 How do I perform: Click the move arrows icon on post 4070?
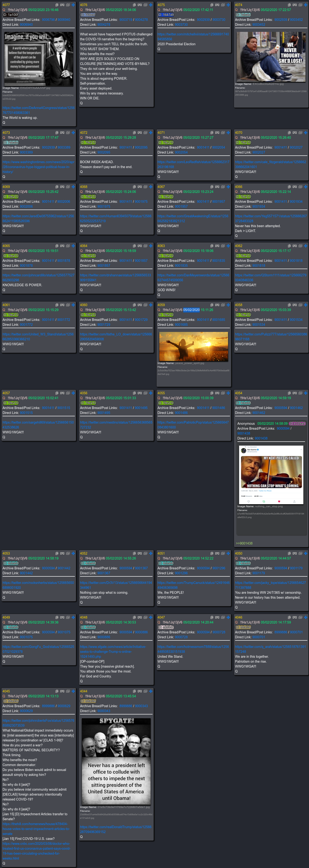pos(306,133)
